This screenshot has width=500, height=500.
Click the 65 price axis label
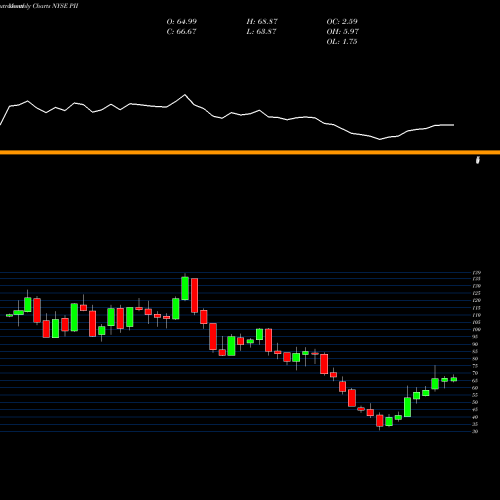pos(476,381)
